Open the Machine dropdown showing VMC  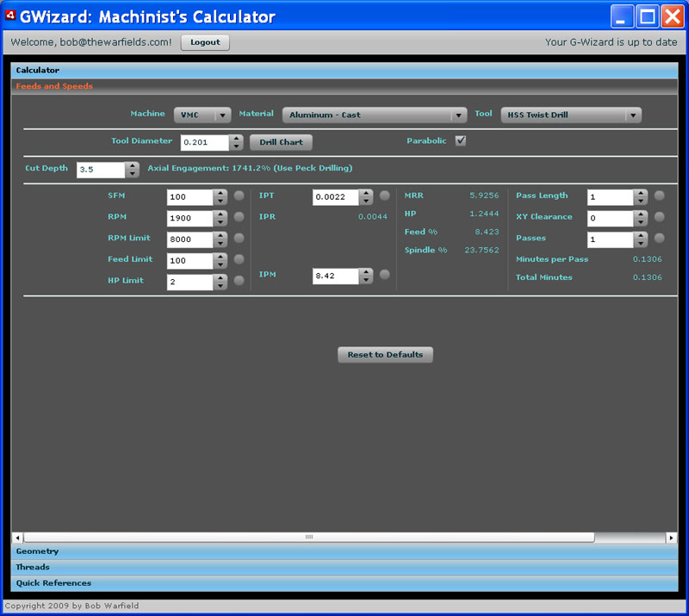(x=202, y=114)
